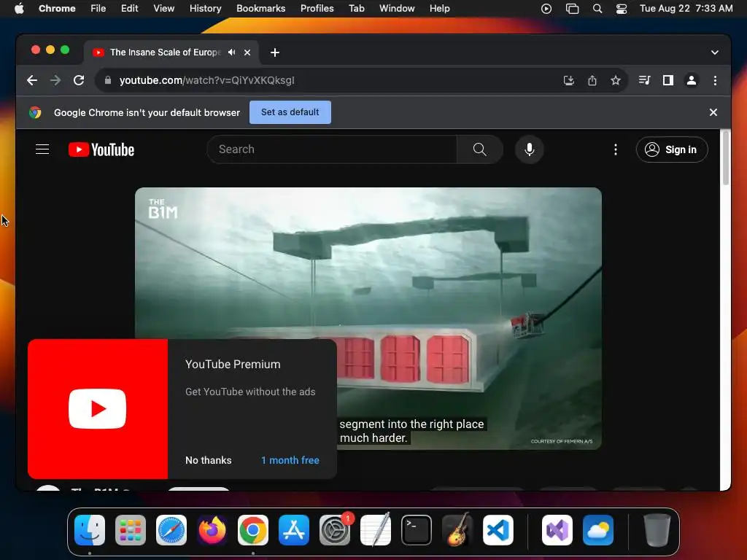The height and width of the screenshot is (560, 747).
Task: Toggle Chrome side panel
Action: [668, 80]
